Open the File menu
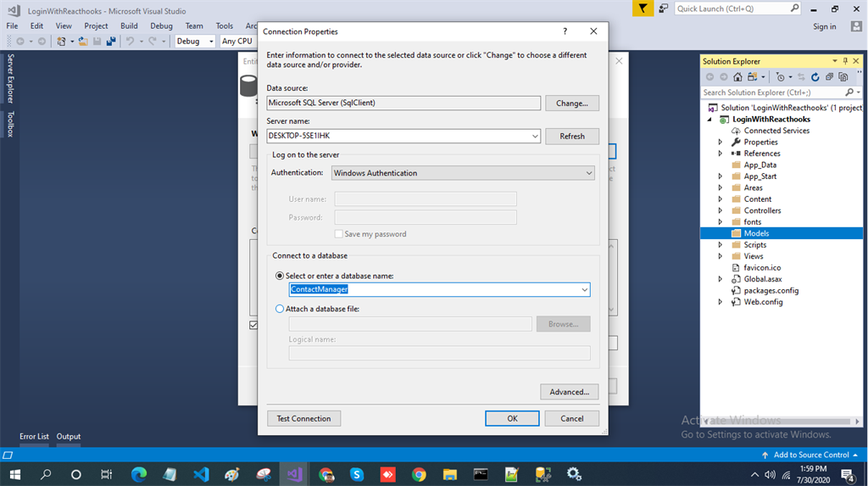868x486 pixels. [12, 26]
